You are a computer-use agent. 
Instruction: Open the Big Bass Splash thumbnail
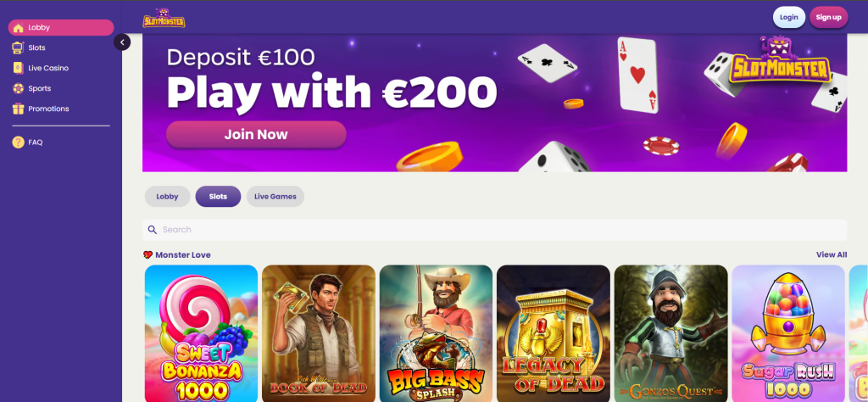click(x=437, y=333)
